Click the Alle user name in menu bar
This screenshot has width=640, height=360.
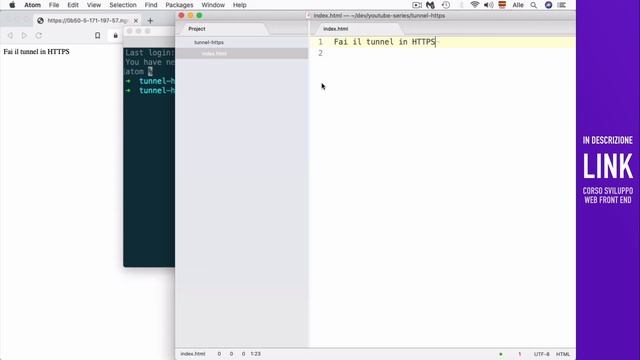(x=518, y=5)
